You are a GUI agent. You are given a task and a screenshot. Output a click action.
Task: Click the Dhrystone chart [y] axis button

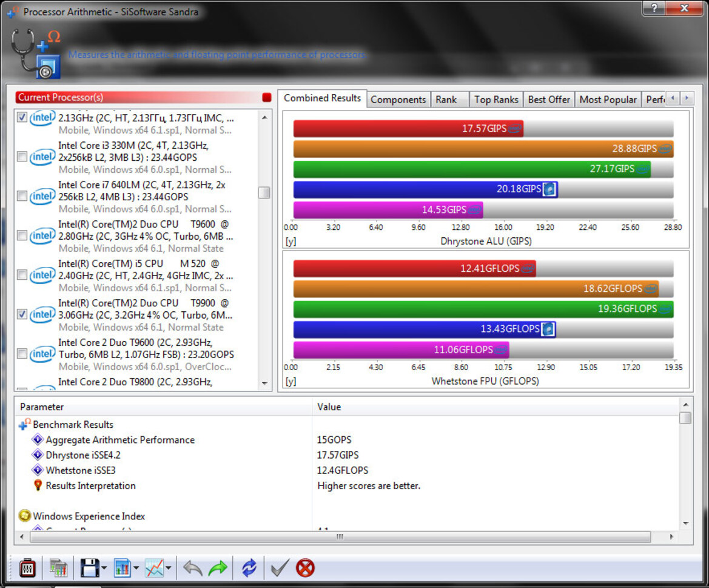[x=291, y=241]
